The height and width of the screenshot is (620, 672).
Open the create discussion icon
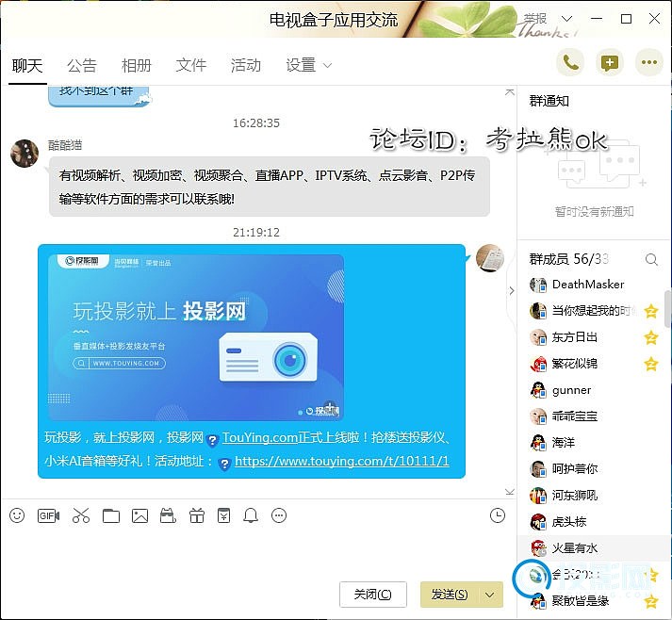click(x=610, y=63)
